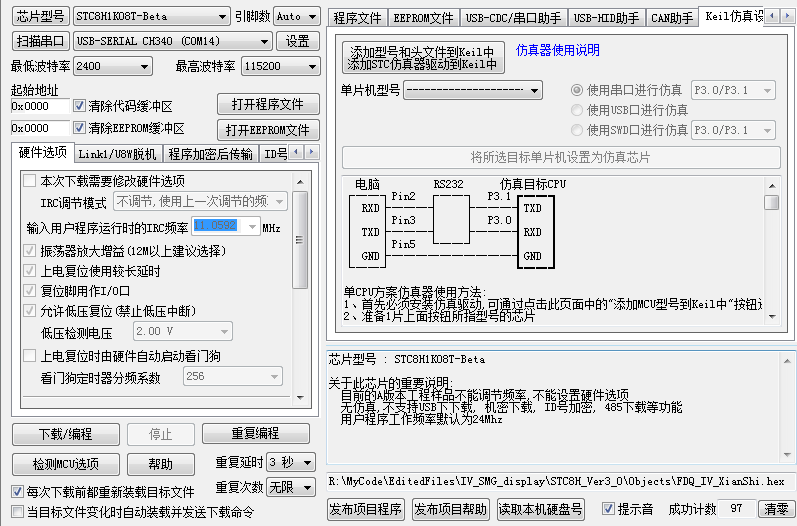Toggle 允许低压复位 checkbox
This screenshot has width=797, height=526.
pyautogui.click(x=29, y=311)
